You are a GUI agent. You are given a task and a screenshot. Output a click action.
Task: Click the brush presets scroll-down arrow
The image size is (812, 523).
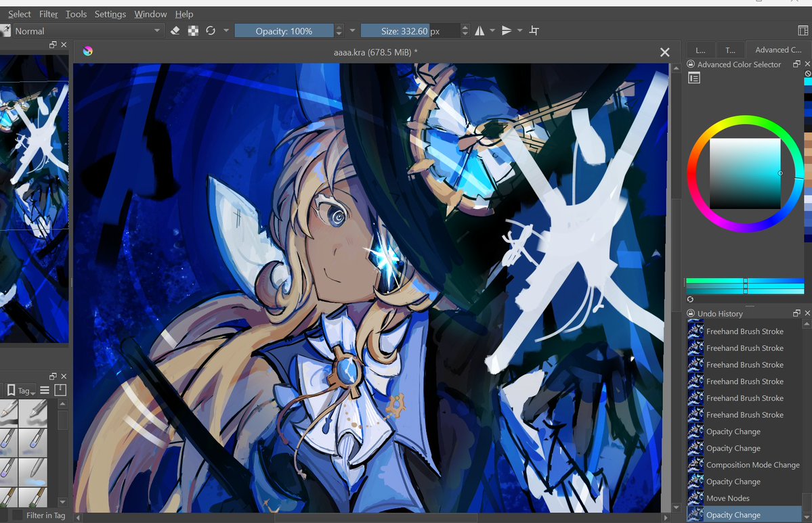click(63, 502)
